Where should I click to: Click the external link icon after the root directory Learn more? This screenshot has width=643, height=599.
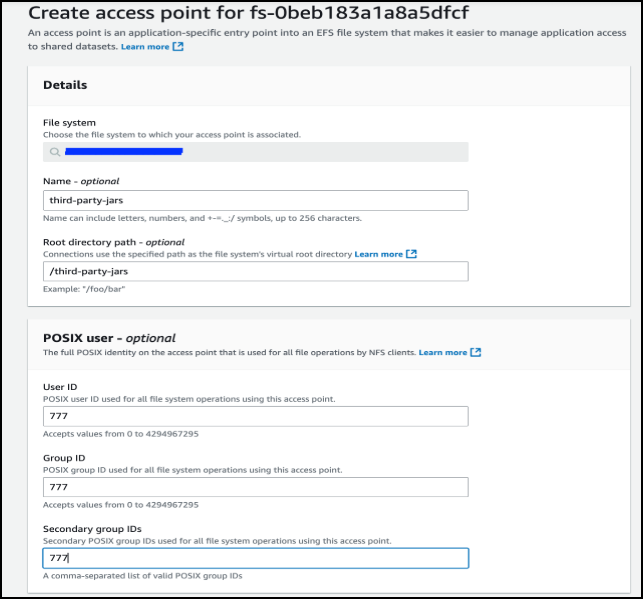411,254
